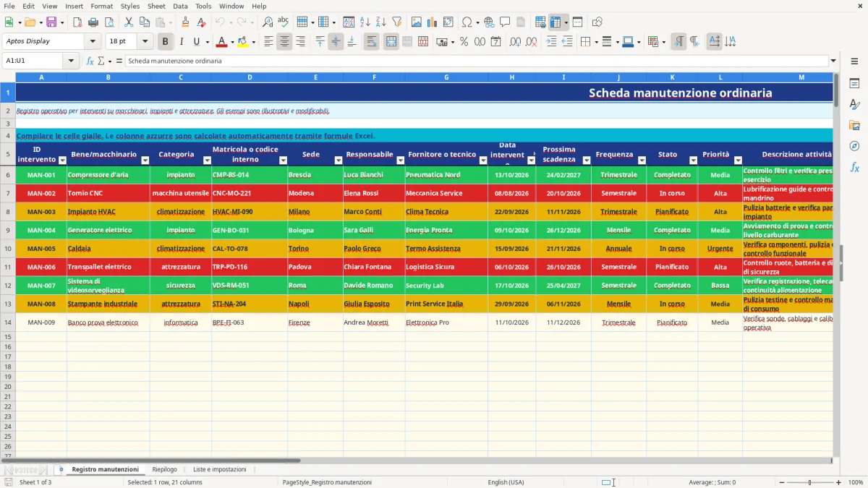Click Export as PDF icon
The height and width of the screenshot is (488, 868).
point(77,22)
